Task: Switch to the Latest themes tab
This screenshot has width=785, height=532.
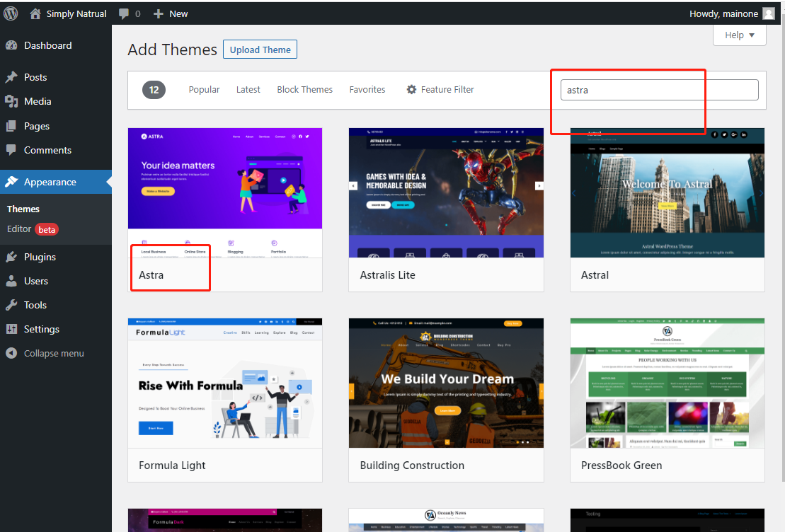Action: (248, 90)
